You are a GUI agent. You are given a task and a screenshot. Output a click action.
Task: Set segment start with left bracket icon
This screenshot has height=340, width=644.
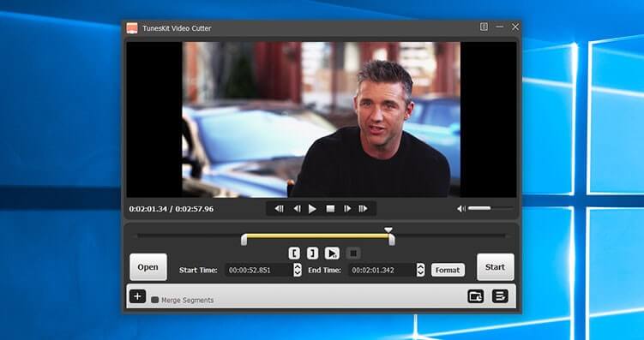(x=294, y=254)
